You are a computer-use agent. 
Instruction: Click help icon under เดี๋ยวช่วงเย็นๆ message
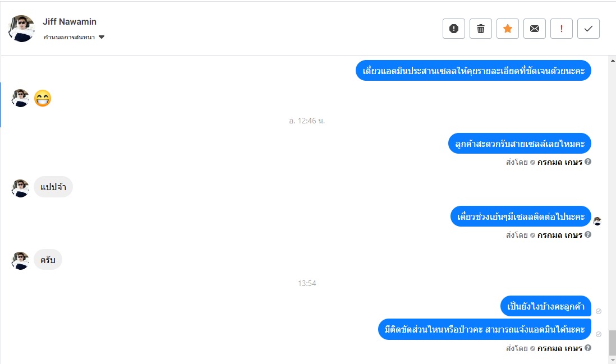(x=588, y=234)
